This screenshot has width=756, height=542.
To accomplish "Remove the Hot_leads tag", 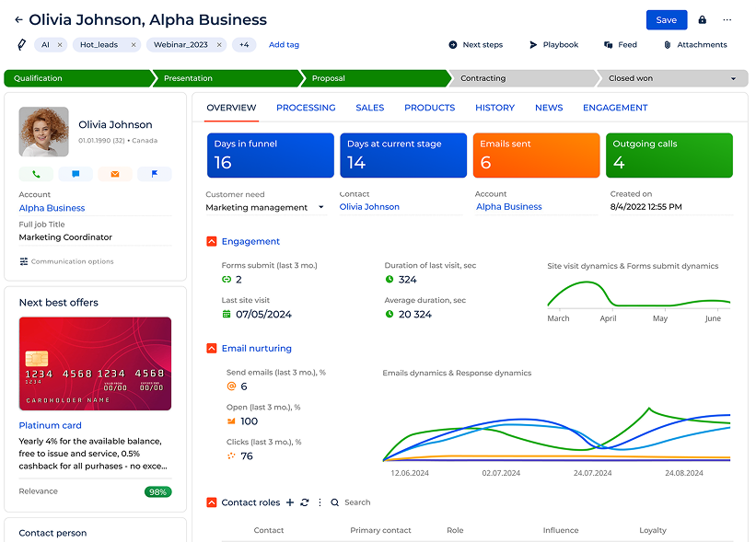I will click(134, 45).
